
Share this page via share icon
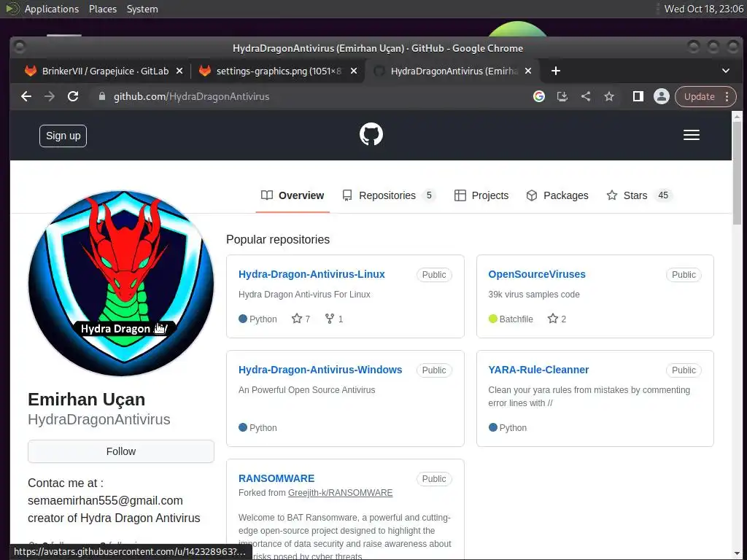[586, 97]
